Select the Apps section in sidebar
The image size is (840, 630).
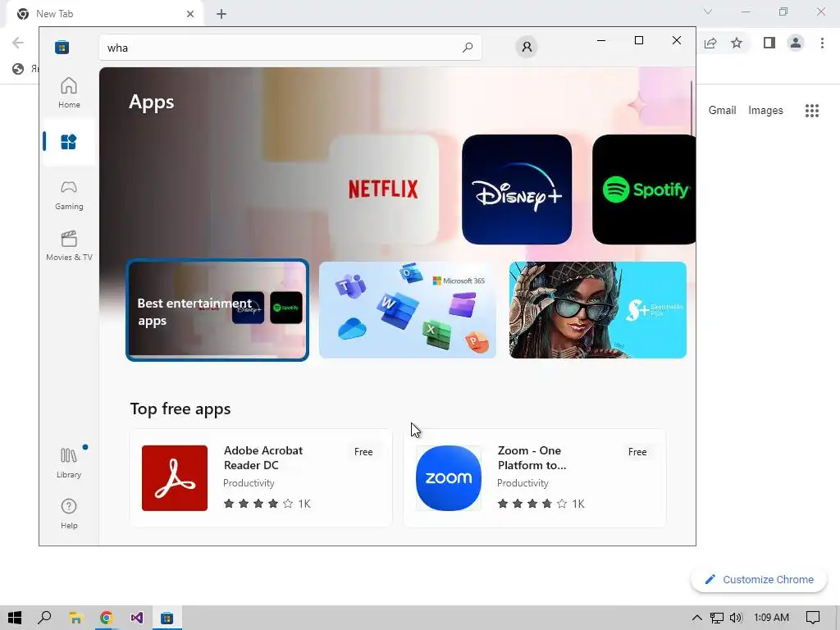coord(69,142)
